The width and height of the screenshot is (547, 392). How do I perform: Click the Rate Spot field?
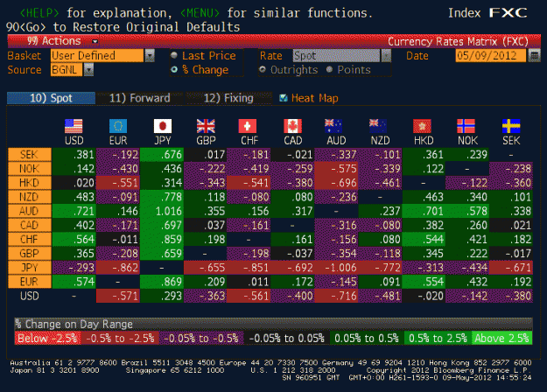[337, 55]
